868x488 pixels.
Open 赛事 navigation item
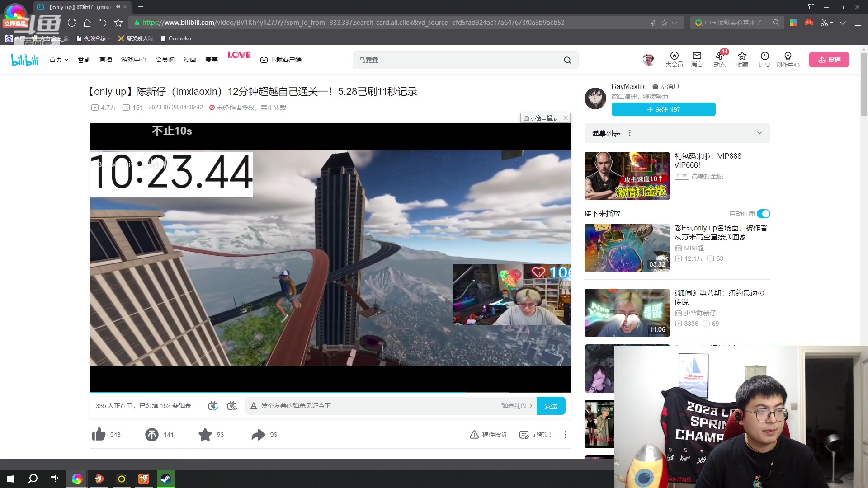coord(212,60)
